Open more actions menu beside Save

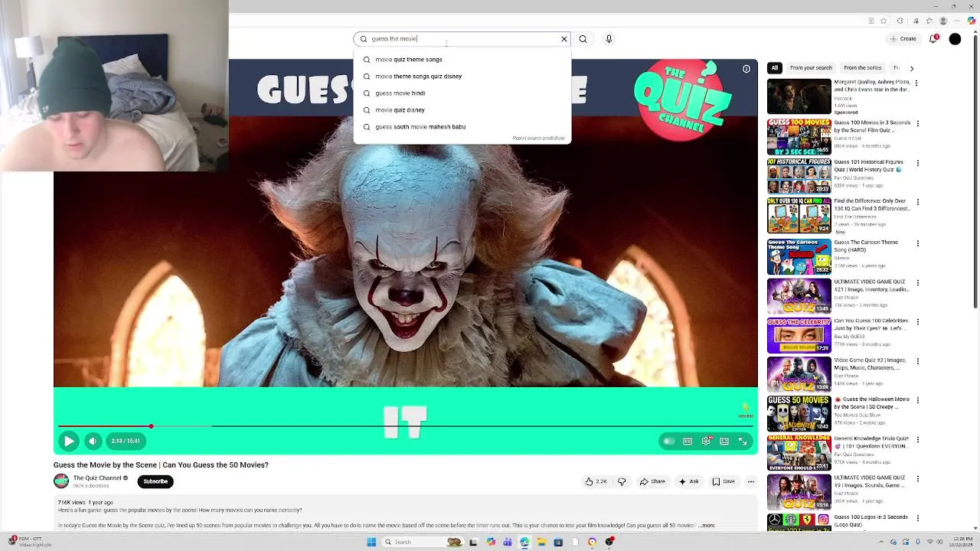pos(751,481)
